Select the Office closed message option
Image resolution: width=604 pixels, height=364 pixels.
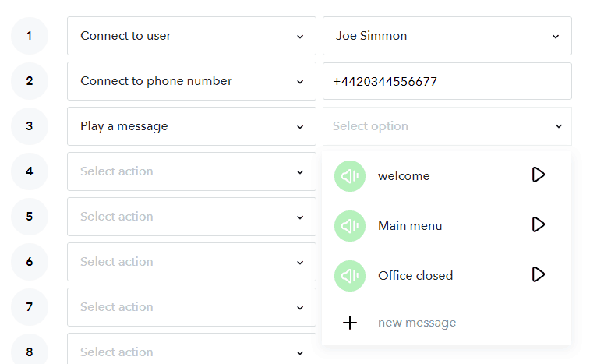[x=415, y=276]
